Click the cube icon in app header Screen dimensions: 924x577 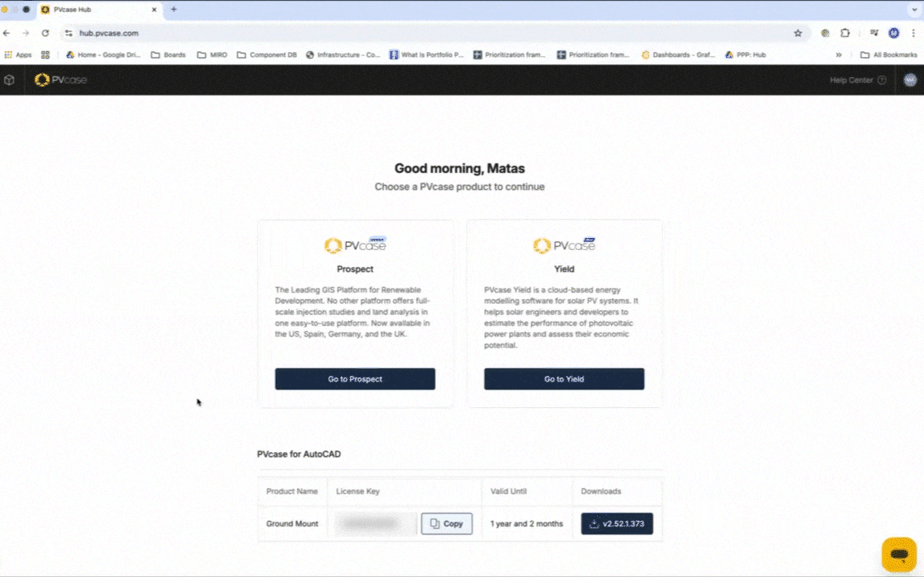click(10, 79)
